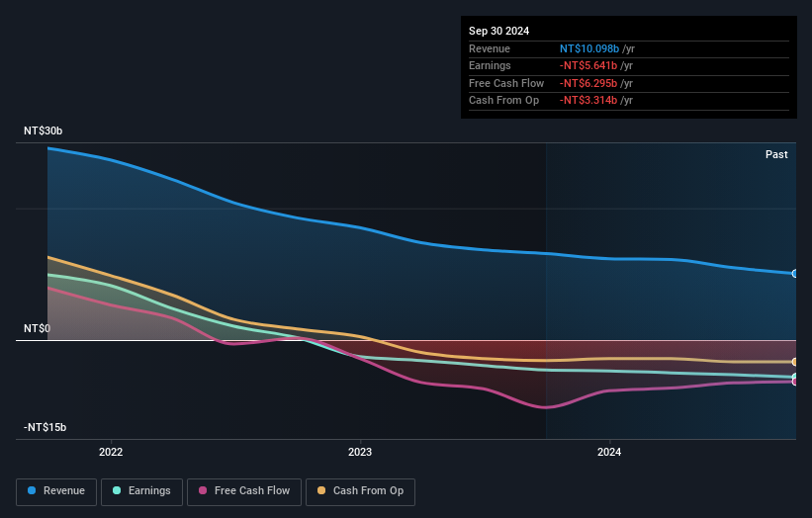
Task: Click the NT$30b y-axis label
Action: (x=43, y=130)
